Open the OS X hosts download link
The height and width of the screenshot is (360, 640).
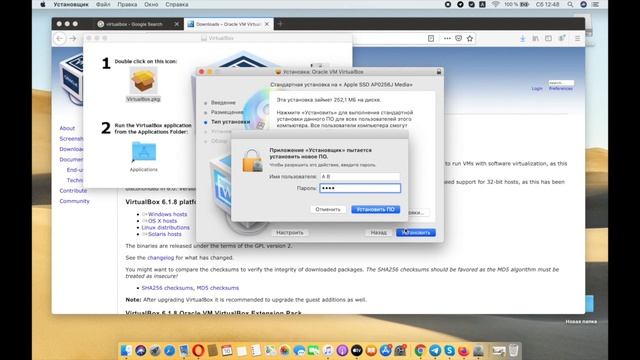point(162,221)
